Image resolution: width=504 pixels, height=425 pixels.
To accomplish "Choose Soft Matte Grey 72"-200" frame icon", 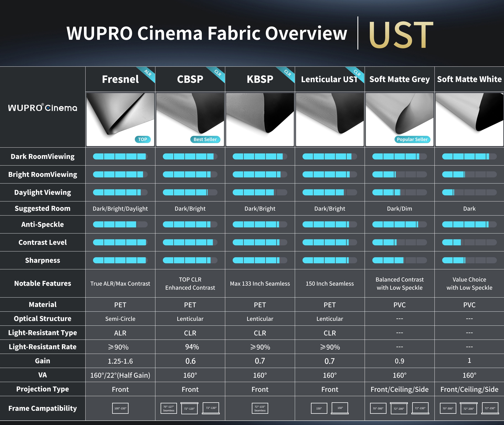I will [399, 408].
